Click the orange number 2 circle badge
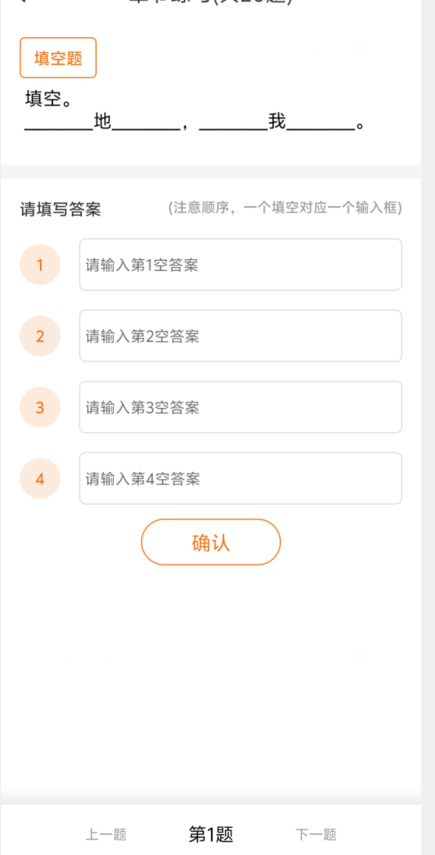 click(x=40, y=336)
